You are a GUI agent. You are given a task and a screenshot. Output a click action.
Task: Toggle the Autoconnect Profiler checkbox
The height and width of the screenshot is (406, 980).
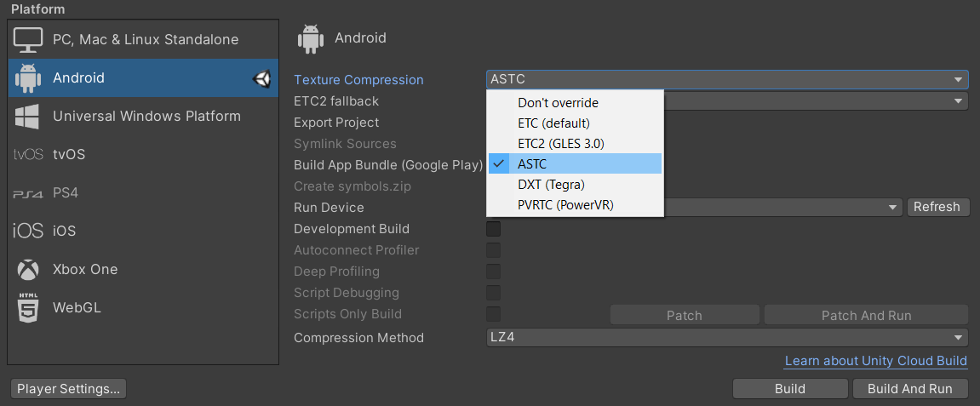pyautogui.click(x=494, y=250)
